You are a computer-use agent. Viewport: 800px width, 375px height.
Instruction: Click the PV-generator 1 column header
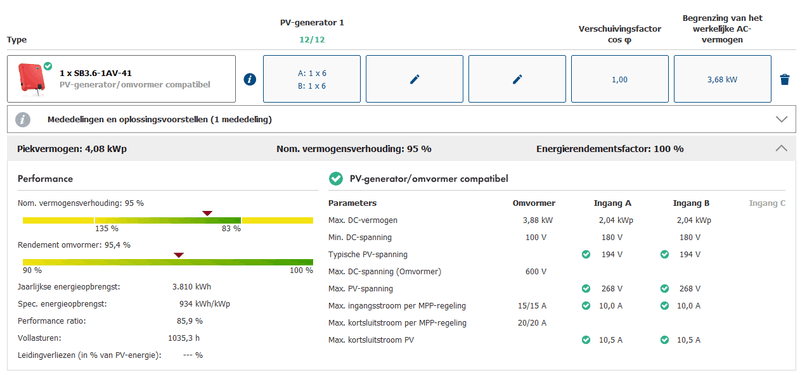pos(312,23)
